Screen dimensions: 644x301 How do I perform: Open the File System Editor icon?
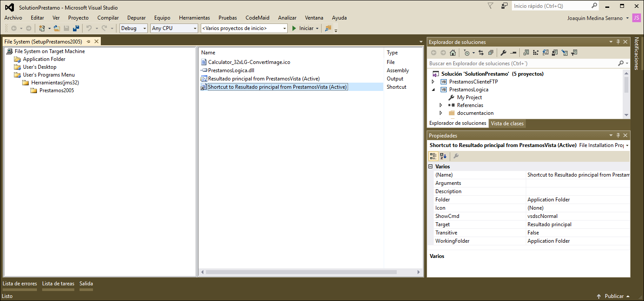(526, 53)
